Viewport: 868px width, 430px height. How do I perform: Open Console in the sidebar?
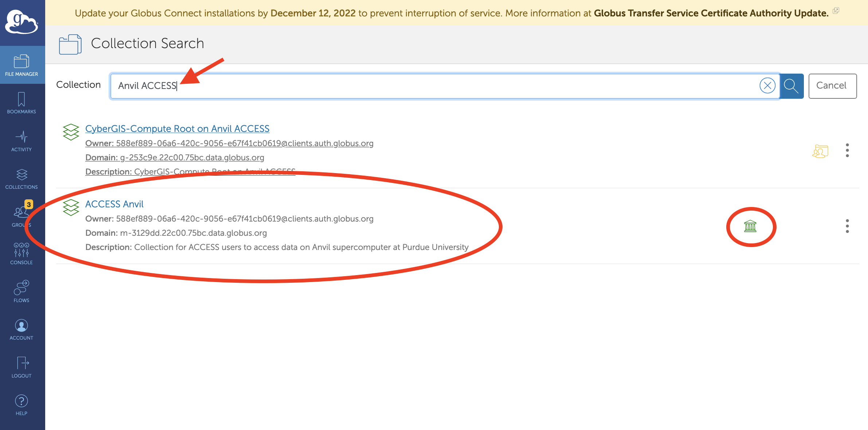(x=22, y=254)
